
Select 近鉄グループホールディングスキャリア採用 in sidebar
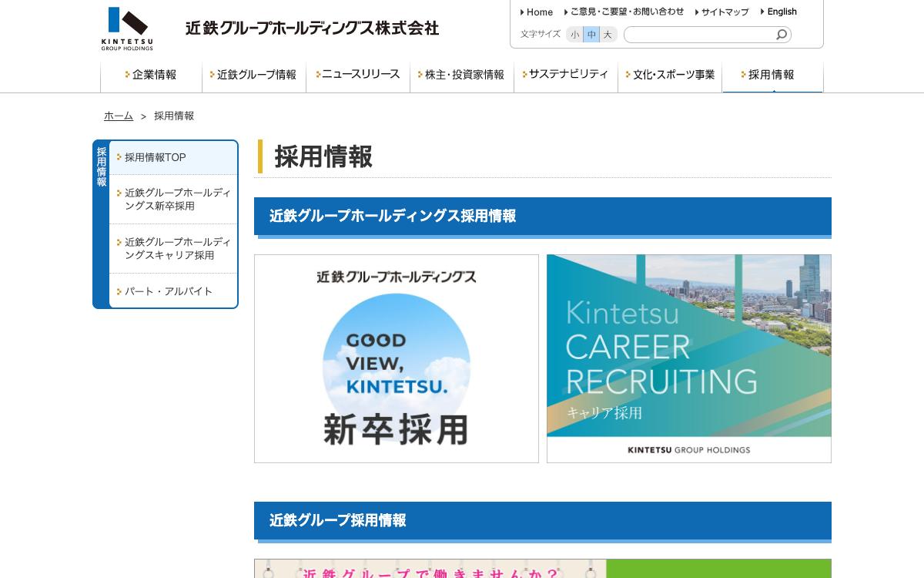click(x=173, y=249)
